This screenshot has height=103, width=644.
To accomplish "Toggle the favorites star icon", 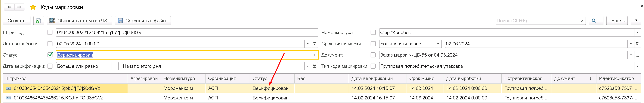I will [x=33, y=7].
